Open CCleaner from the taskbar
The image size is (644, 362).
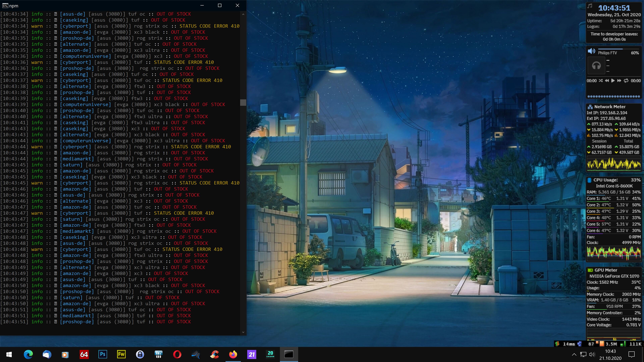coord(214,354)
